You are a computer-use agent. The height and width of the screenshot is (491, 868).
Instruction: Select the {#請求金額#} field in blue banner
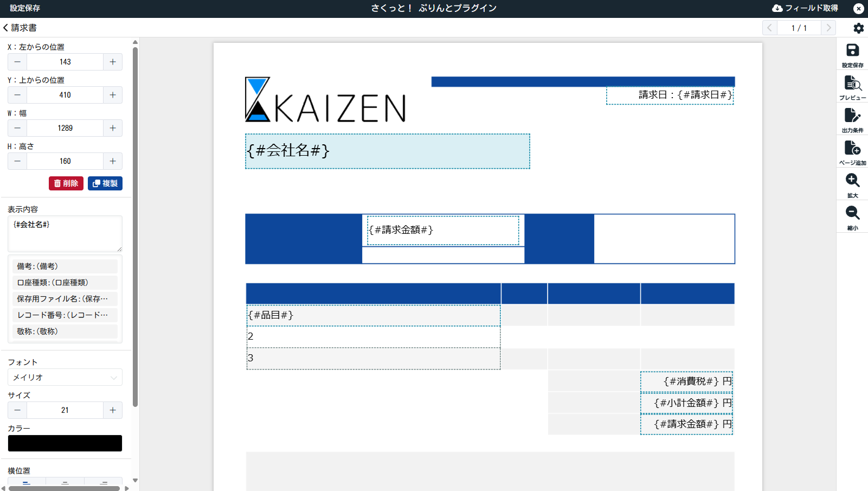443,231
